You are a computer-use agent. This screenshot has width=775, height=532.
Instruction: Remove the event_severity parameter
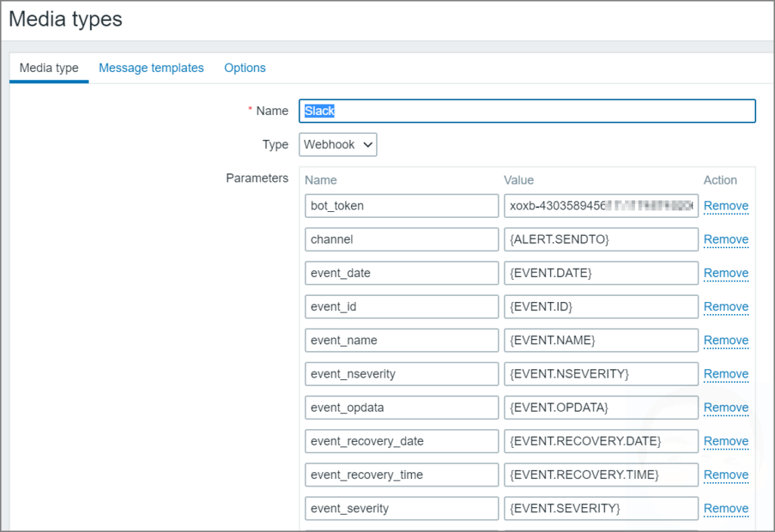[725, 508]
